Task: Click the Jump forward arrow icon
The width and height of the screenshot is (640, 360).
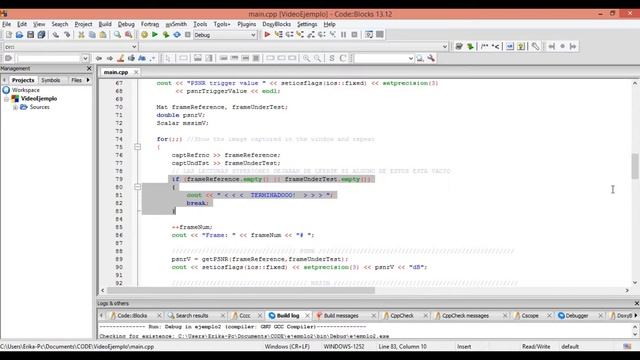Action: click(x=109, y=58)
